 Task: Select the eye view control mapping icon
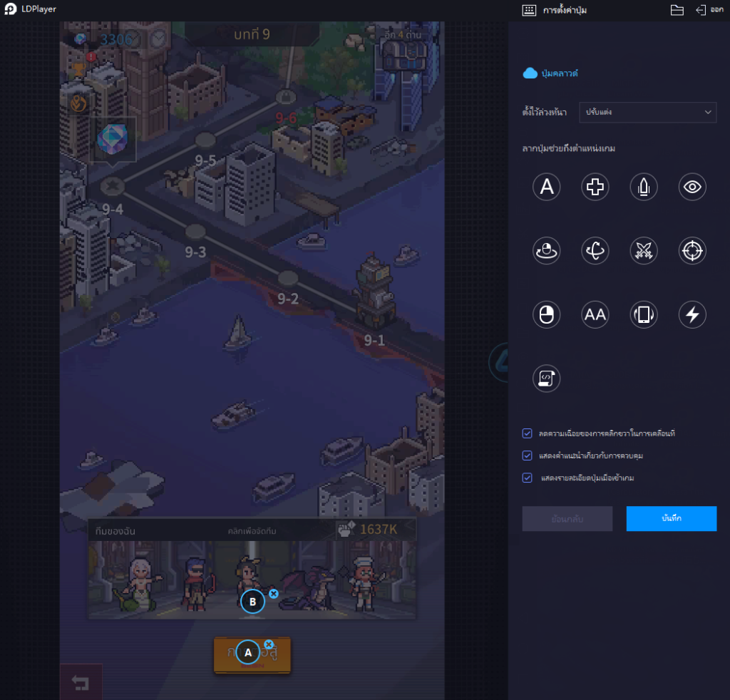(692, 187)
